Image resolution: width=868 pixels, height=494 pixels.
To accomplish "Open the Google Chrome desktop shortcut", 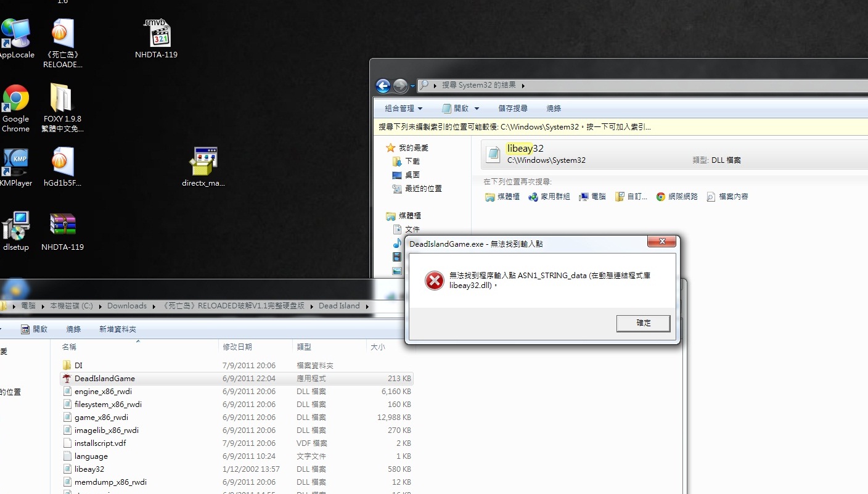I will pos(16,99).
